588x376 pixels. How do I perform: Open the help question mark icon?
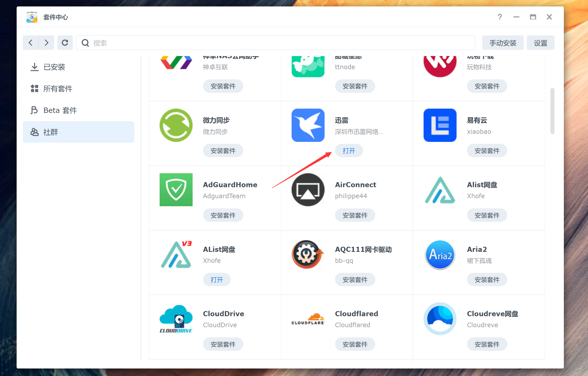point(499,17)
